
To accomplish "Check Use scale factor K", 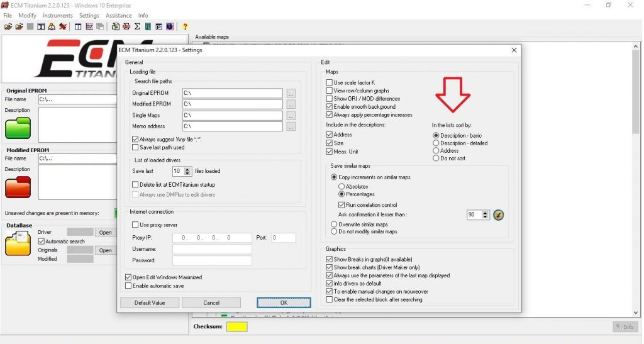I will pyautogui.click(x=330, y=82).
